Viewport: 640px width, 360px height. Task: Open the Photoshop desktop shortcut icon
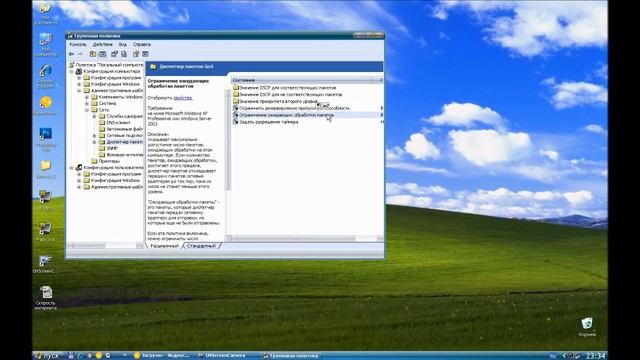pyautogui.click(x=45, y=139)
